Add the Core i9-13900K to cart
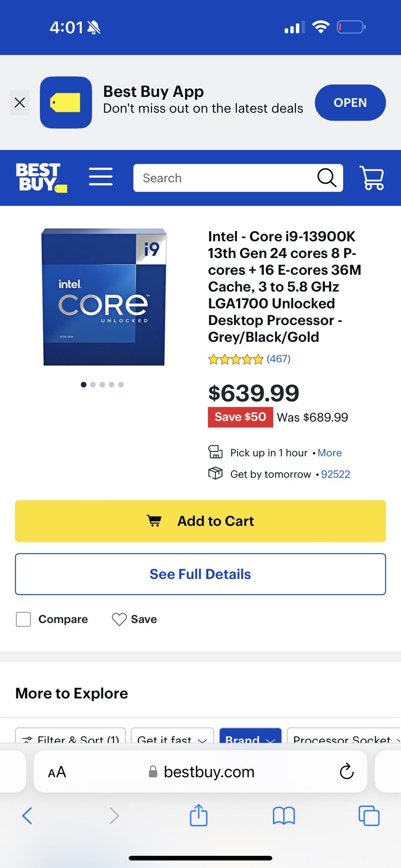Screen dimensions: 401x868 tap(200, 521)
